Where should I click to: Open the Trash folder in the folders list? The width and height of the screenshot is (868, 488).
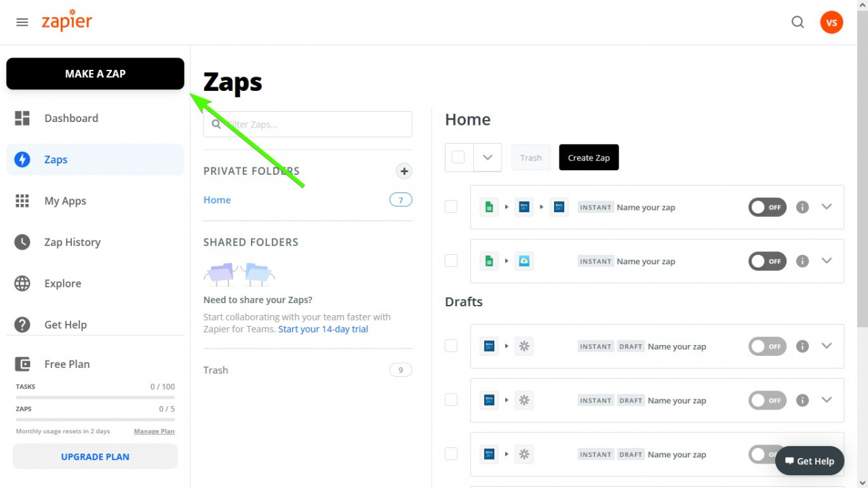pos(216,370)
